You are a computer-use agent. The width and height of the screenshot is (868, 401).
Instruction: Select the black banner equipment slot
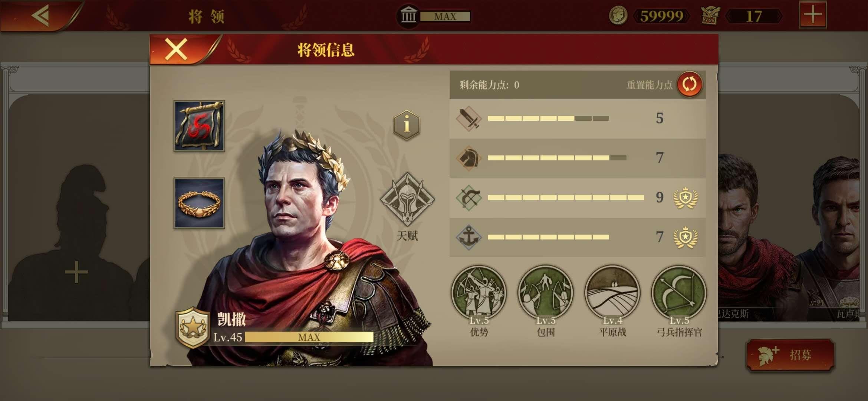coord(199,126)
